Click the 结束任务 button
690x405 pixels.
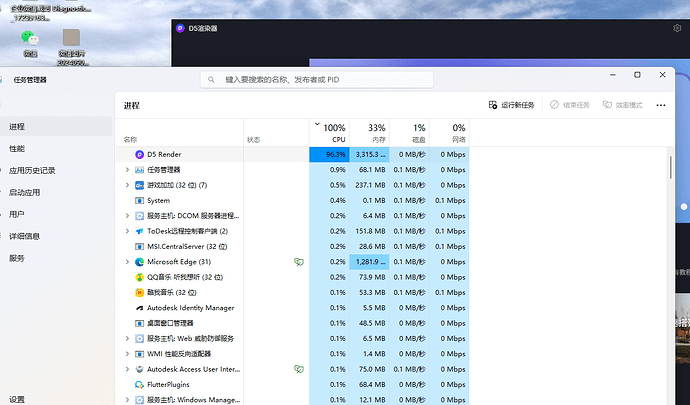(x=570, y=105)
